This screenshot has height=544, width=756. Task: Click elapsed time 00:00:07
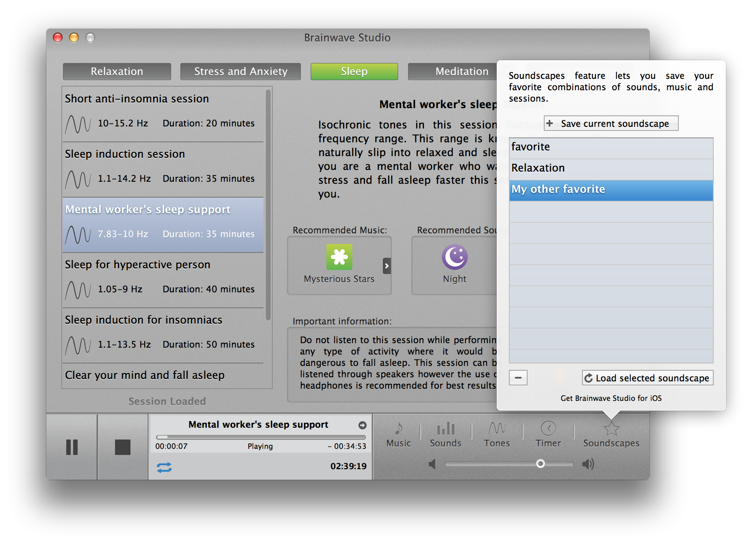171,446
